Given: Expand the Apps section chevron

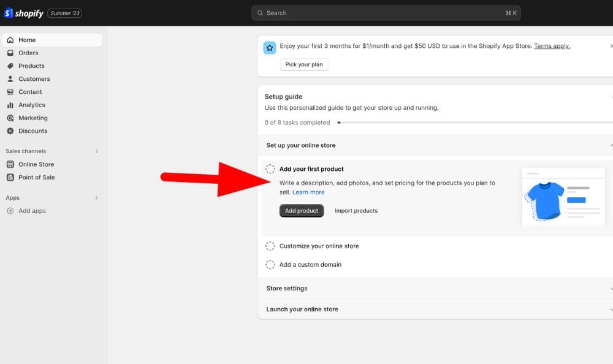Looking at the screenshot, I should (96, 198).
